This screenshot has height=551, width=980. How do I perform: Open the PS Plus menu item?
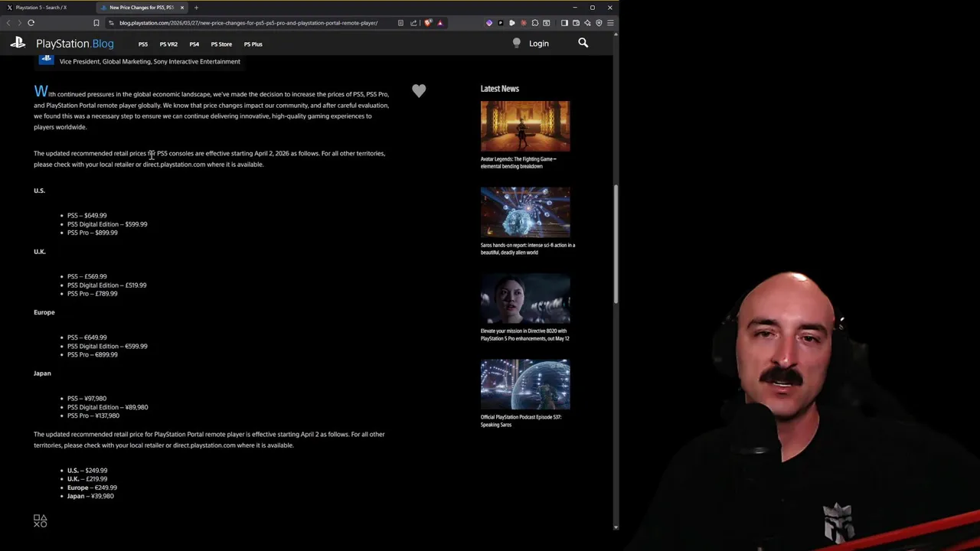(x=253, y=44)
